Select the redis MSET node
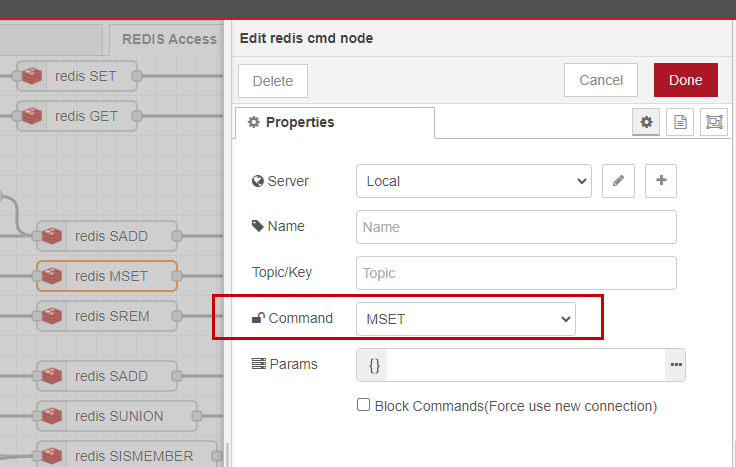 [107, 276]
